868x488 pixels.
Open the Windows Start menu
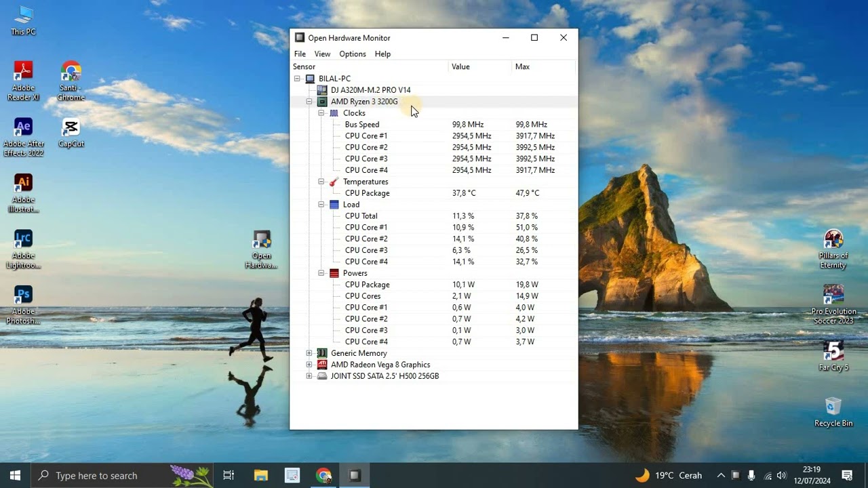16,475
